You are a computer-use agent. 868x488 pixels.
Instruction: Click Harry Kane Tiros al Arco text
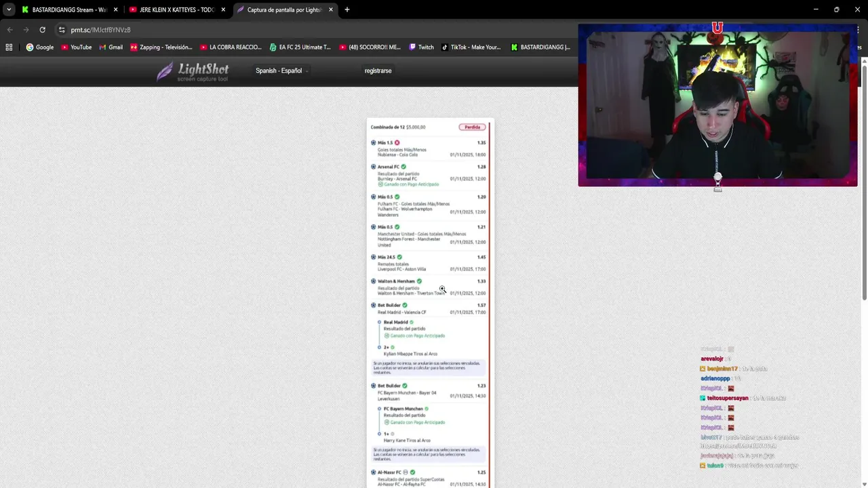coord(406,441)
